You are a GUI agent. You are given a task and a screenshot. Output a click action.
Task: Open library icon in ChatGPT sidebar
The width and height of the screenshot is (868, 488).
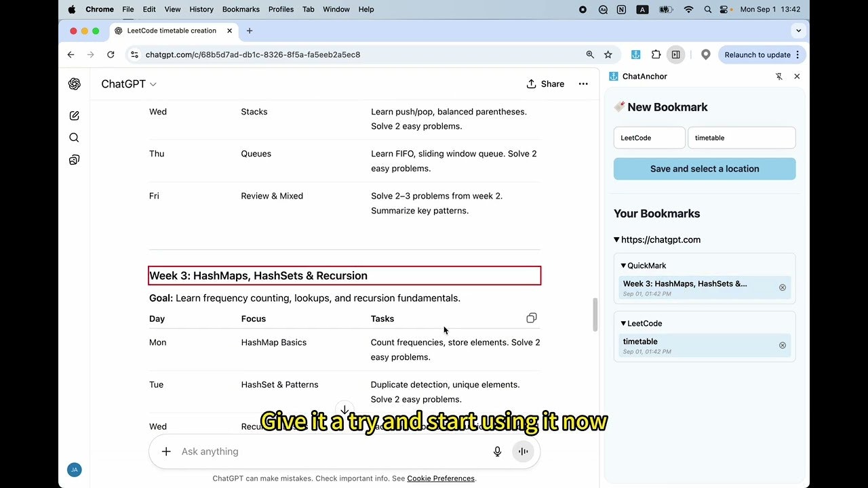(75, 160)
